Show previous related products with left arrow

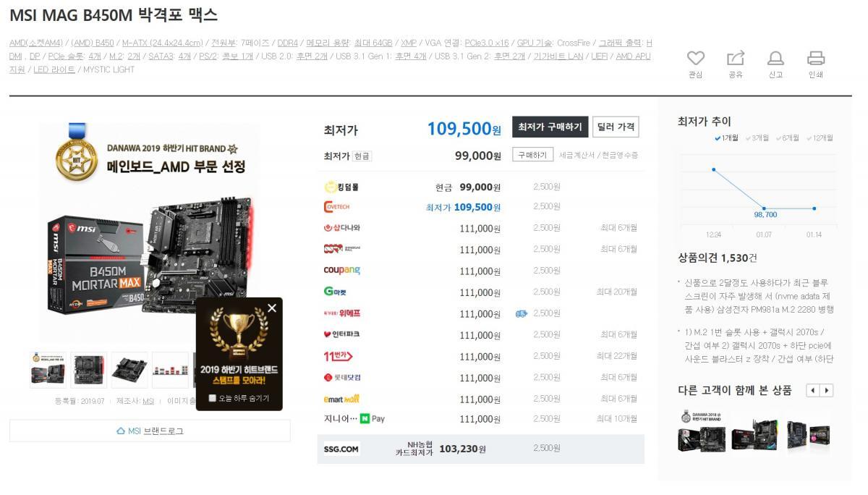pos(813,391)
